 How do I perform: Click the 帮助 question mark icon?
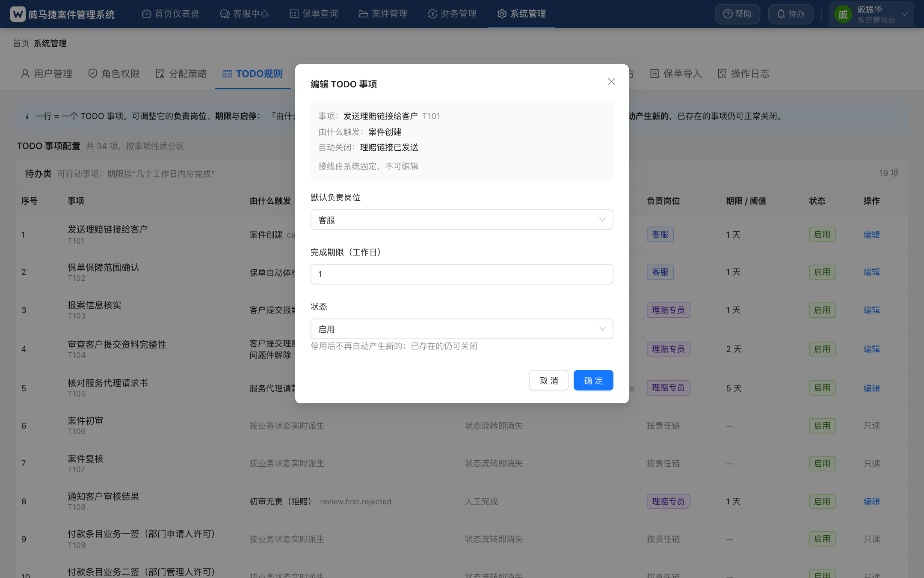(728, 14)
